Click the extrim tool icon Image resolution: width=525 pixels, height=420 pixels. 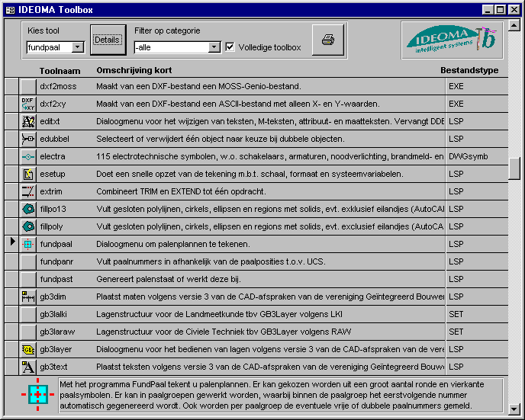[x=28, y=191]
